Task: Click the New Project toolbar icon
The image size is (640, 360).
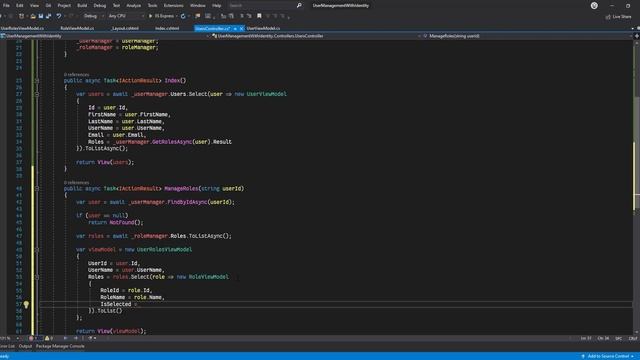Action: (21, 16)
